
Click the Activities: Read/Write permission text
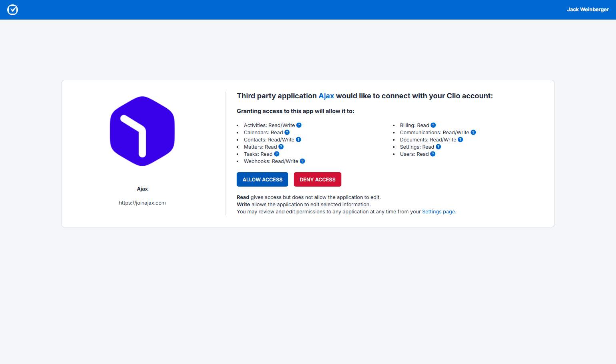point(269,125)
